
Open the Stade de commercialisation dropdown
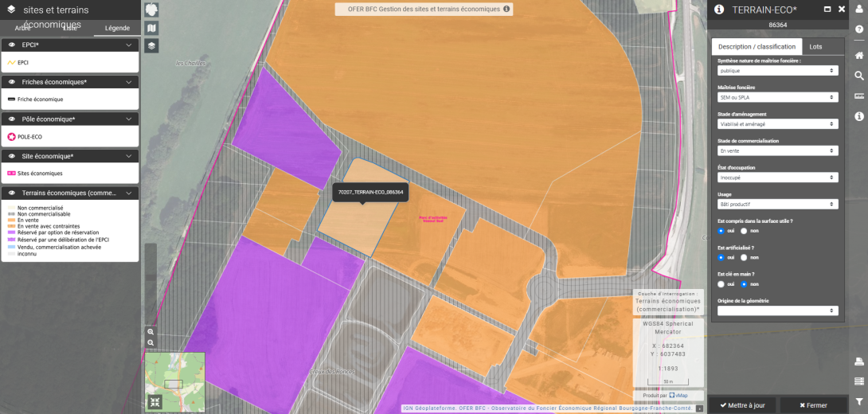[777, 150]
